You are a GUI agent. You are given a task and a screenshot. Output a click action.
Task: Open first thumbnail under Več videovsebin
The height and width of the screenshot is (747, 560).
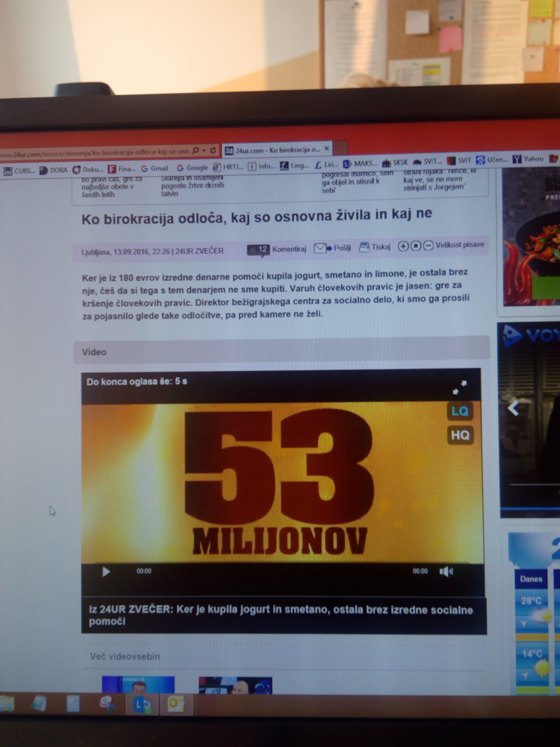pyautogui.click(x=138, y=685)
